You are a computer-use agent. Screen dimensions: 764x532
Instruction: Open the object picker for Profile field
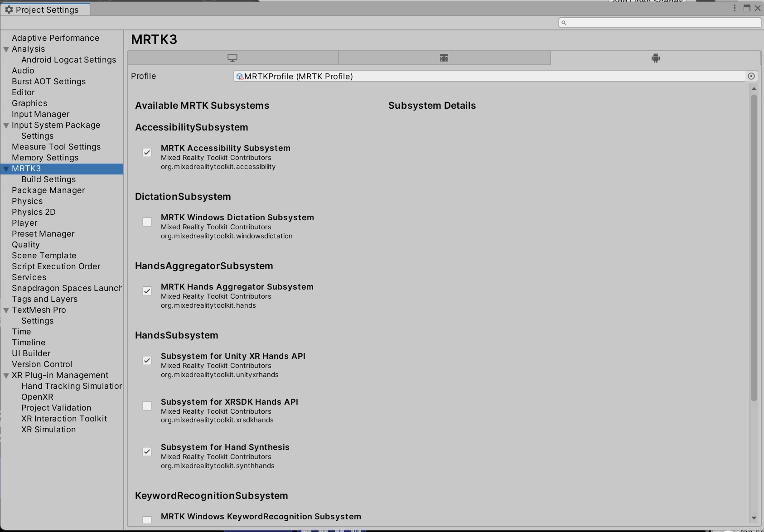click(x=751, y=76)
